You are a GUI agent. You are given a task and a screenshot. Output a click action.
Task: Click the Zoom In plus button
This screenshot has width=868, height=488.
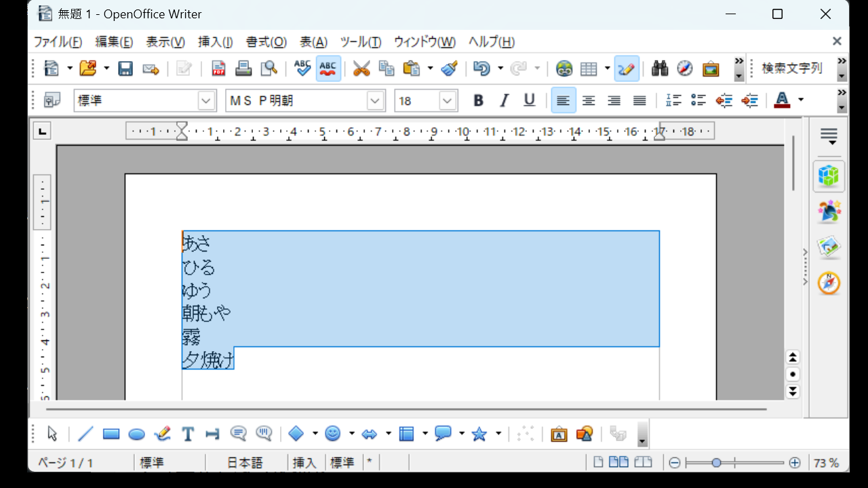(x=795, y=463)
